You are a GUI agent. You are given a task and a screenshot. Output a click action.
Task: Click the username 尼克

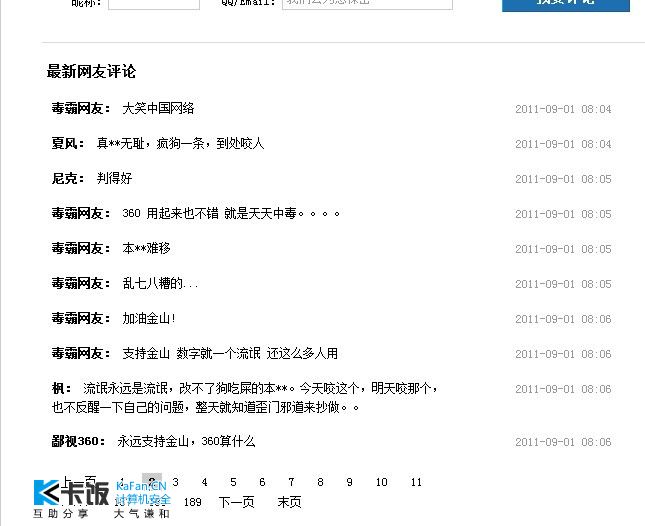tap(64, 178)
